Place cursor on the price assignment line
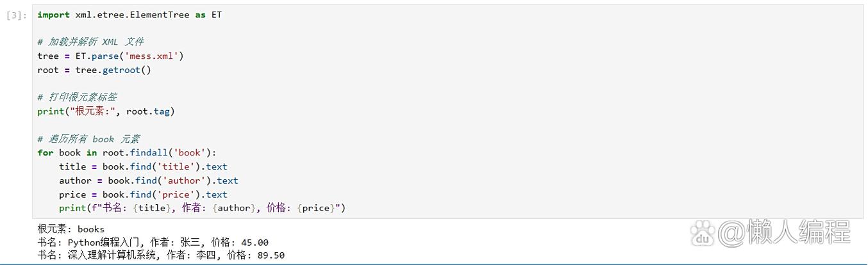This screenshot has width=868, height=265. click(x=143, y=195)
